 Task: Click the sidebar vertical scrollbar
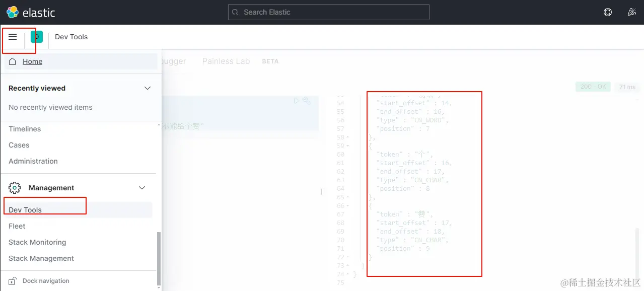[x=159, y=259]
